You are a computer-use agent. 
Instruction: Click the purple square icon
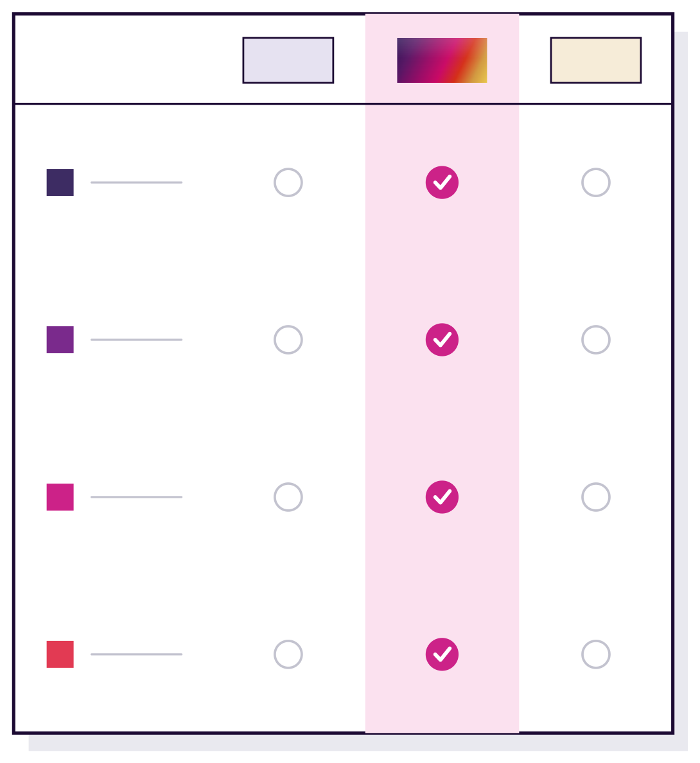click(60, 340)
